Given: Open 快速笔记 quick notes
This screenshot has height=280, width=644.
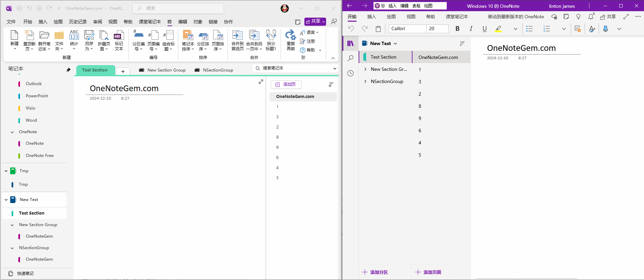Looking at the screenshot, I should tap(21, 274).
